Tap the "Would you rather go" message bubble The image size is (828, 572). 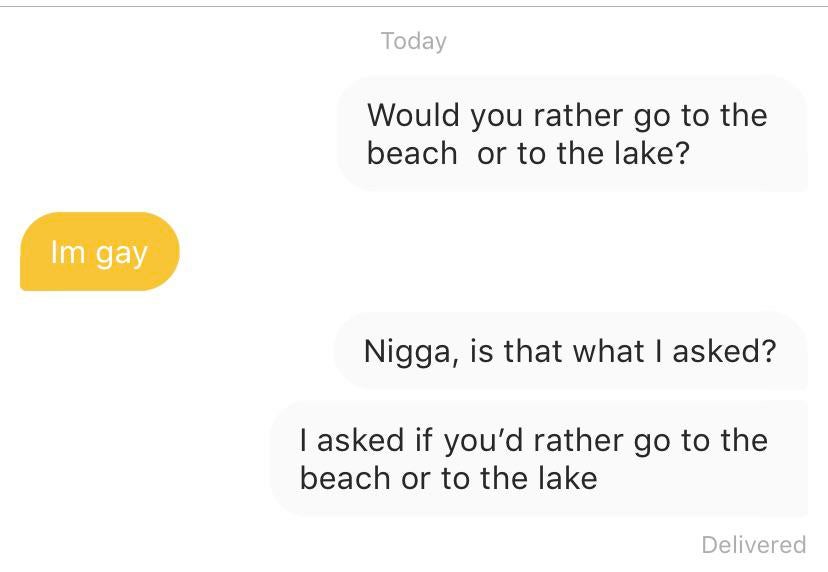point(571,134)
